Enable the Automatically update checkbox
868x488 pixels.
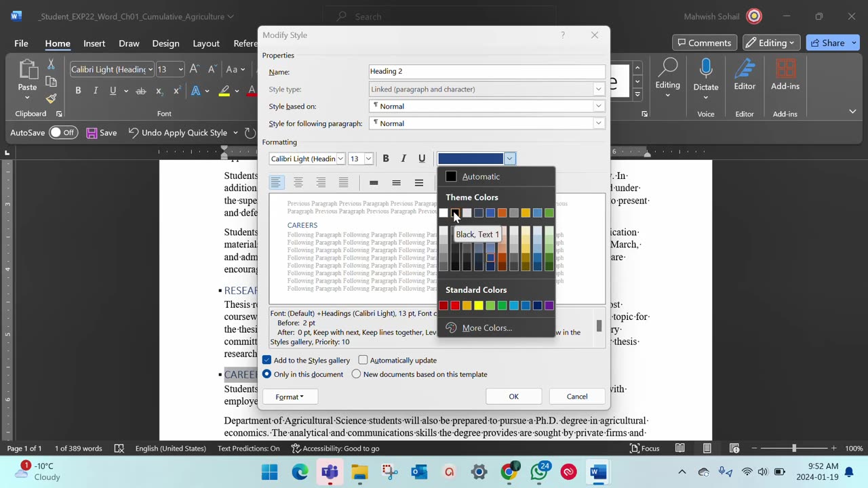pyautogui.click(x=363, y=360)
